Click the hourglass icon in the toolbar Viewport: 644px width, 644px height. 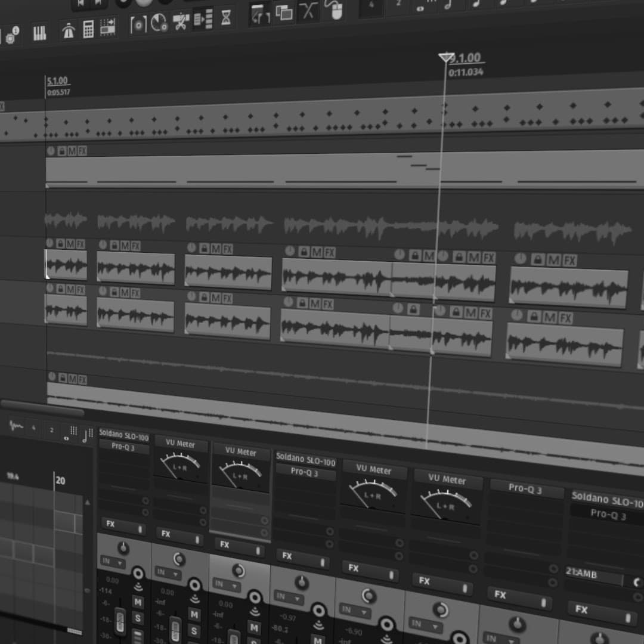pos(226,18)
